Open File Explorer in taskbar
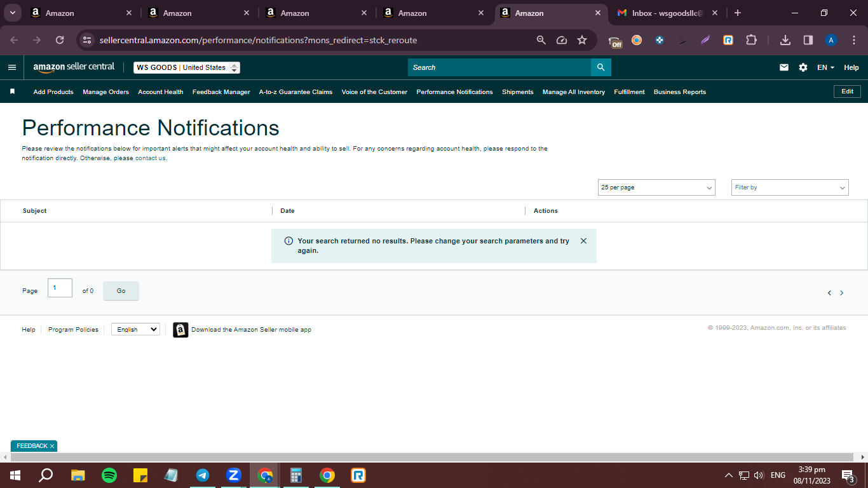868x488 pixels. (78, 475)
